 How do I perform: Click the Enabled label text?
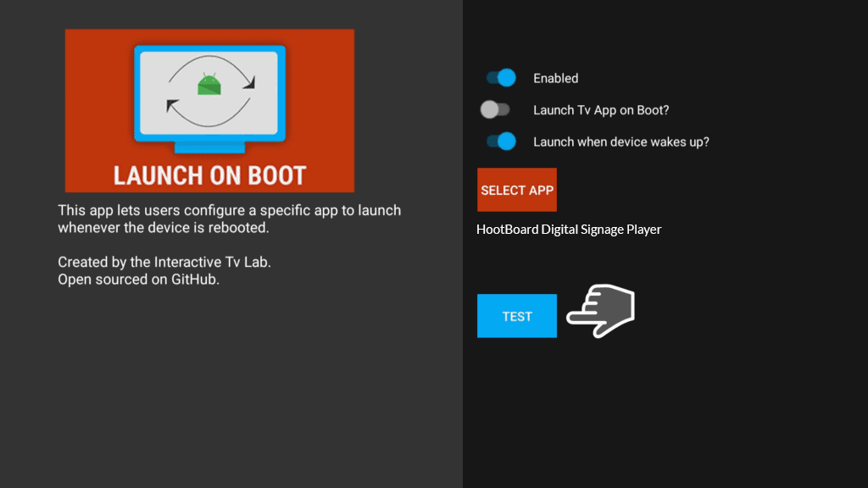tap(555, 79)
